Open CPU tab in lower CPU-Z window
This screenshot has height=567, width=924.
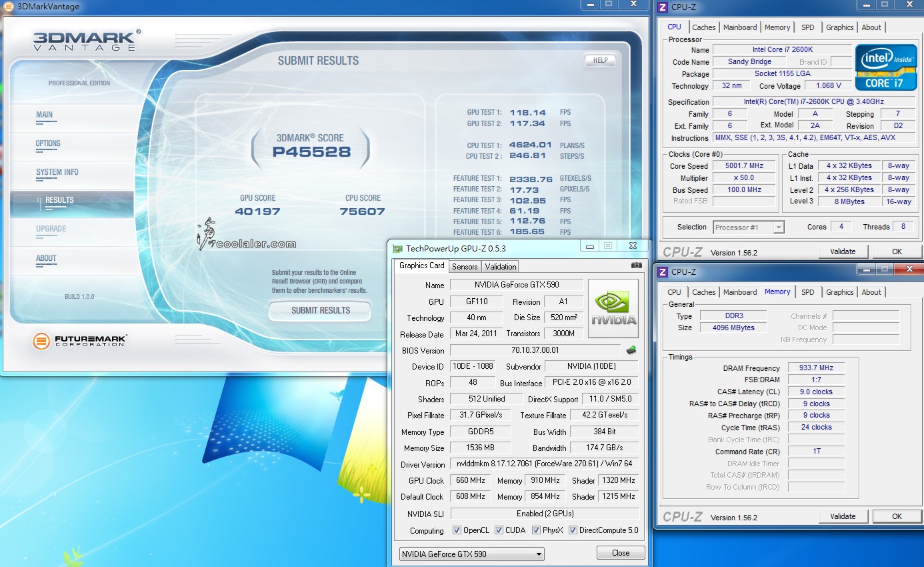pos(675,292)
